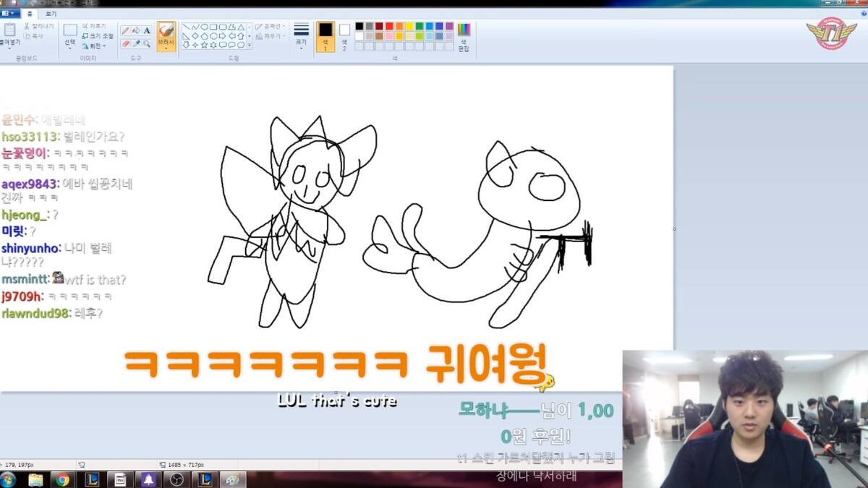Image resolution: width=868 pixels, height=488 pixels.
Task: Choose the Rounded rectangle shape
Action: click(222, 27)
